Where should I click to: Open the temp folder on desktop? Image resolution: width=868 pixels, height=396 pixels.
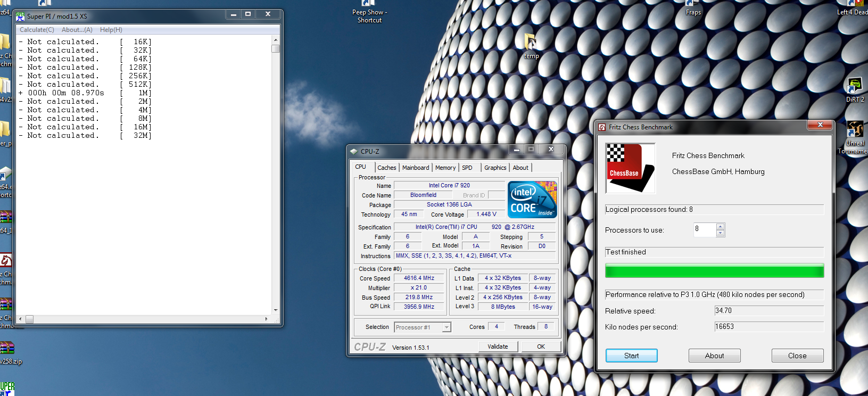point(531,46)
